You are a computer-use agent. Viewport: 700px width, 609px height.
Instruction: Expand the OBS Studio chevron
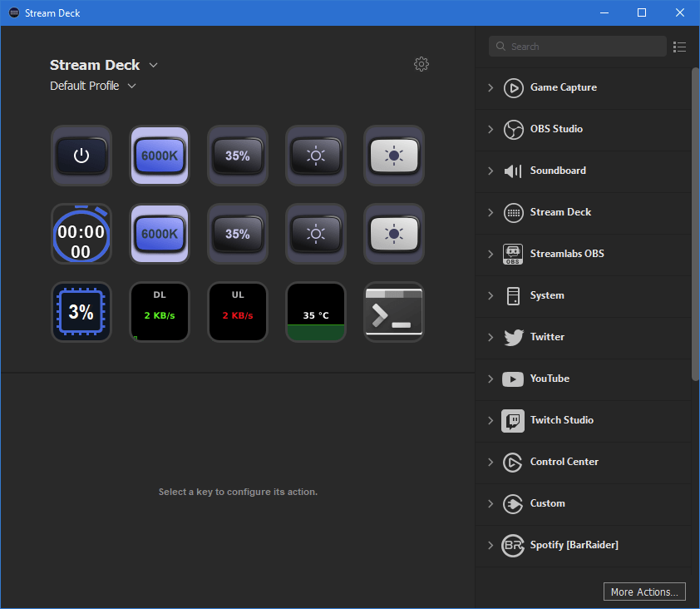[490, 129]
